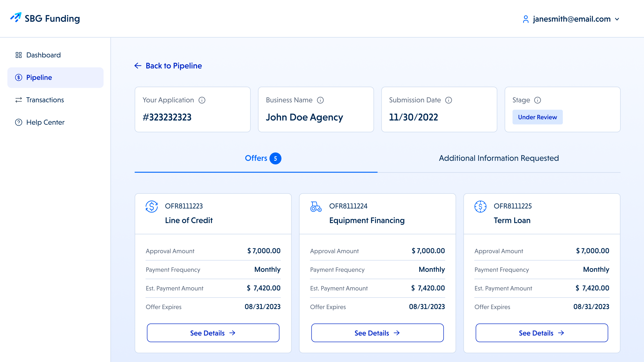The image size is (644, 362).
Task: Click the info icon next to Stage
Action: click(x=537, y=100)
